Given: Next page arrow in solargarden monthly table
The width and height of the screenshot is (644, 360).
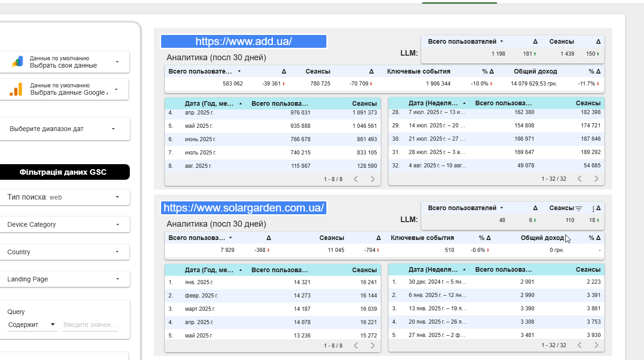Looking at the screenshot, I should point(372,345).
